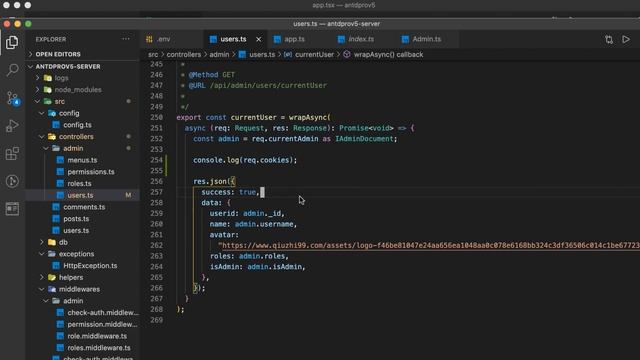Viewport: 640px width, 360px height.
Task: Collapse the controllers folder
Action: coord(82,137)
